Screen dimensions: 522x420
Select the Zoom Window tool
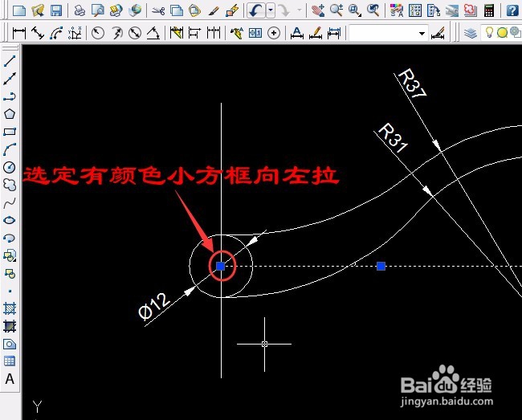355,10
